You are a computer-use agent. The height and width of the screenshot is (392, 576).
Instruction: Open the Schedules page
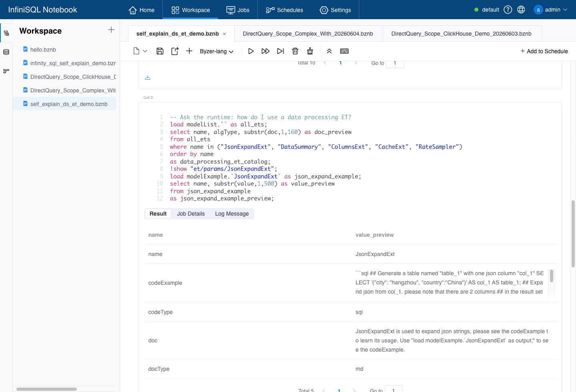(284, 10)
